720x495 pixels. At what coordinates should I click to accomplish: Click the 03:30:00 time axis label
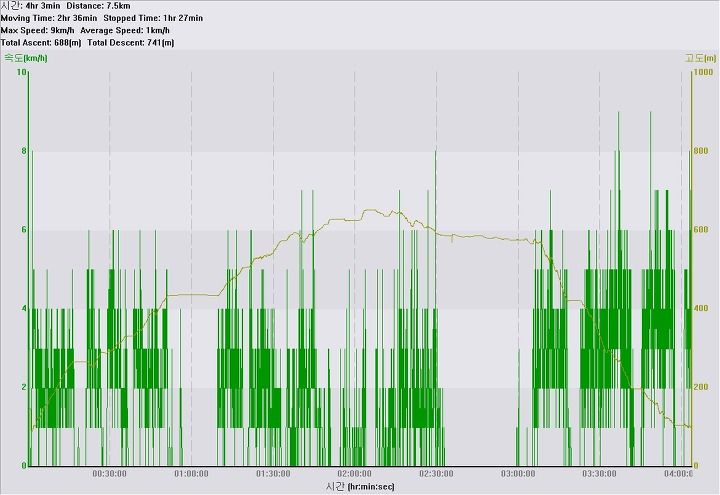coord(600,474)
